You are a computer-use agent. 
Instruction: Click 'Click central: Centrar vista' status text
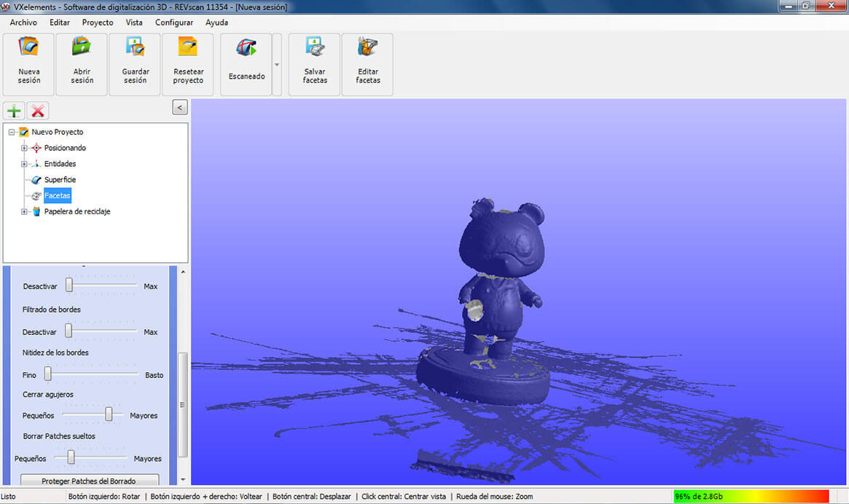[x=404, y=497]
